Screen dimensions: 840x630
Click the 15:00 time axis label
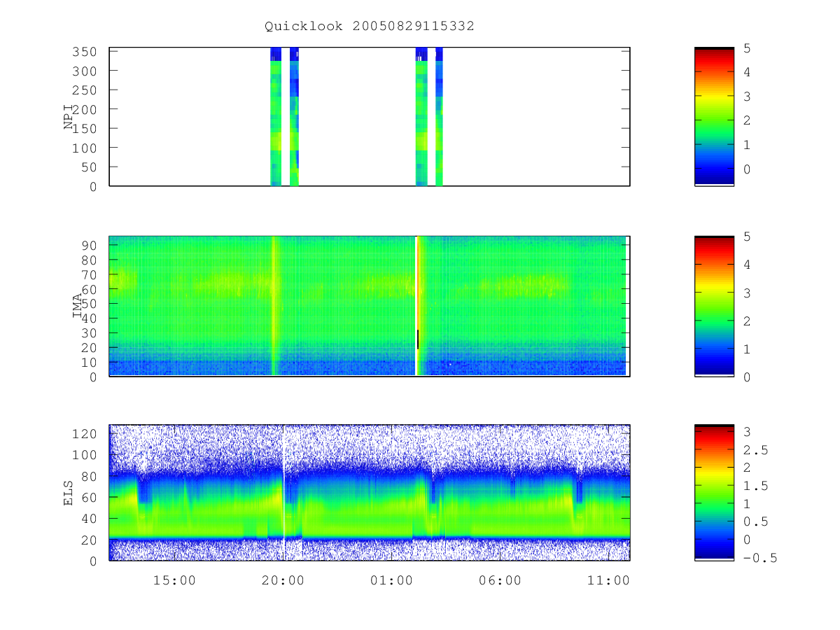pyautogui.click(x=174, y=580)
